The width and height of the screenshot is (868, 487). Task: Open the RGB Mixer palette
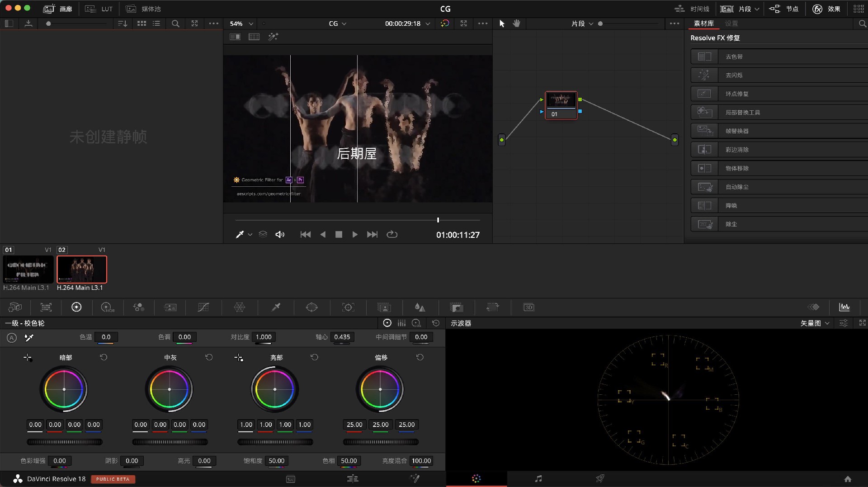(138, 307)
